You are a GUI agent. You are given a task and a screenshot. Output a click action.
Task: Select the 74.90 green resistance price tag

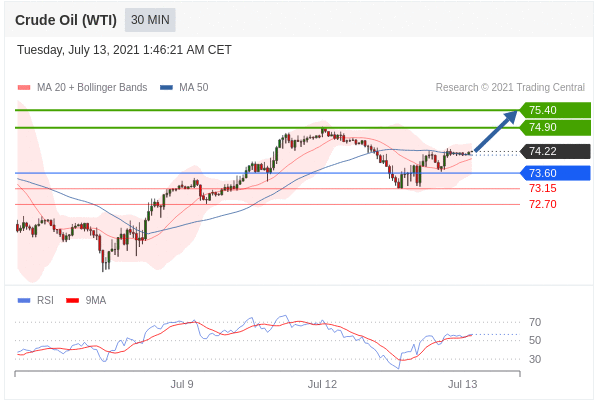[x=554, y=127]
